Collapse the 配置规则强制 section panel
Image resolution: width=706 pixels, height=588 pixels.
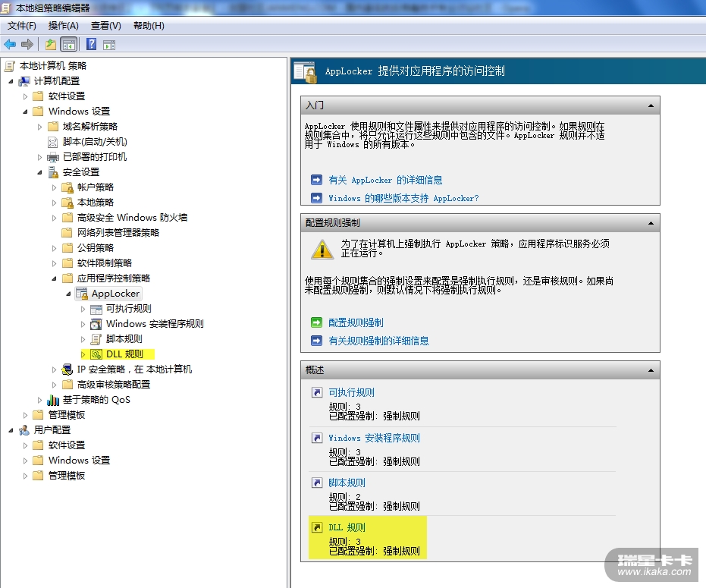tap(651, 224)
